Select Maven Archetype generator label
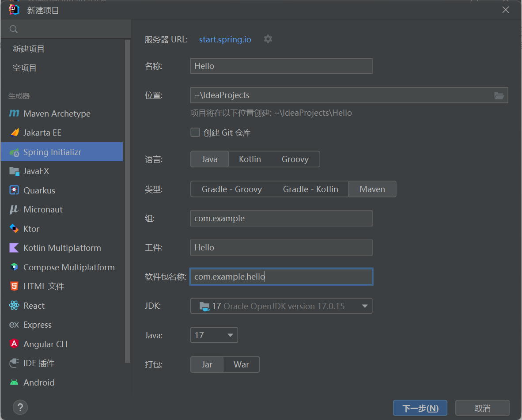Viewport: 522px width, 420px height. click(57, 114)
